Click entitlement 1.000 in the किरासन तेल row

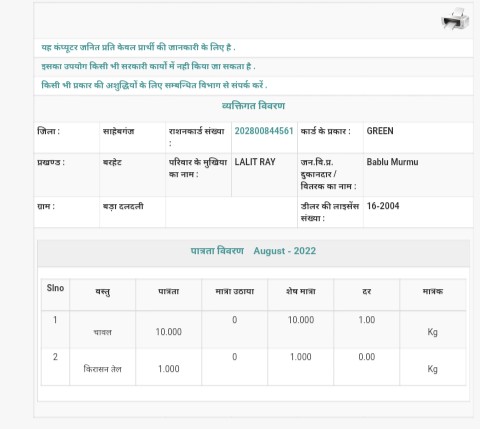click(169, 369)
